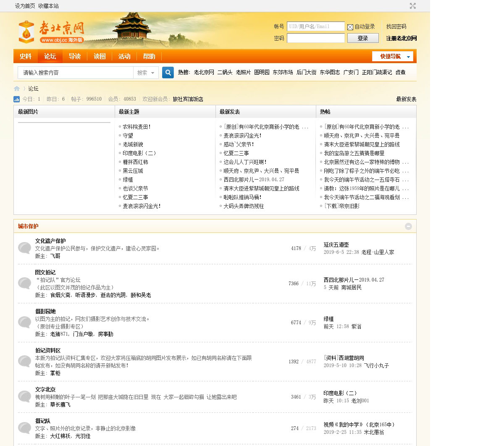
Task: Select the 史料 navigation menu item
Action: tap(26, 56)
